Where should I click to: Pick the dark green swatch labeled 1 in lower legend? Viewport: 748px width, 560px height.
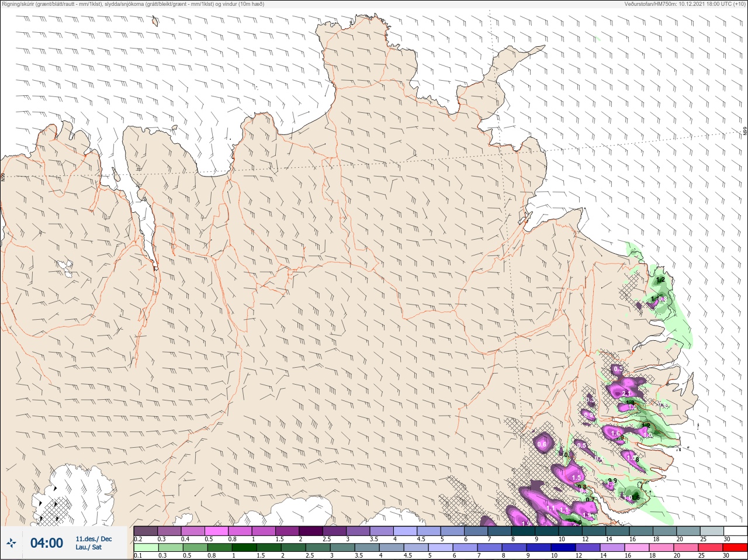click(244, 548)
